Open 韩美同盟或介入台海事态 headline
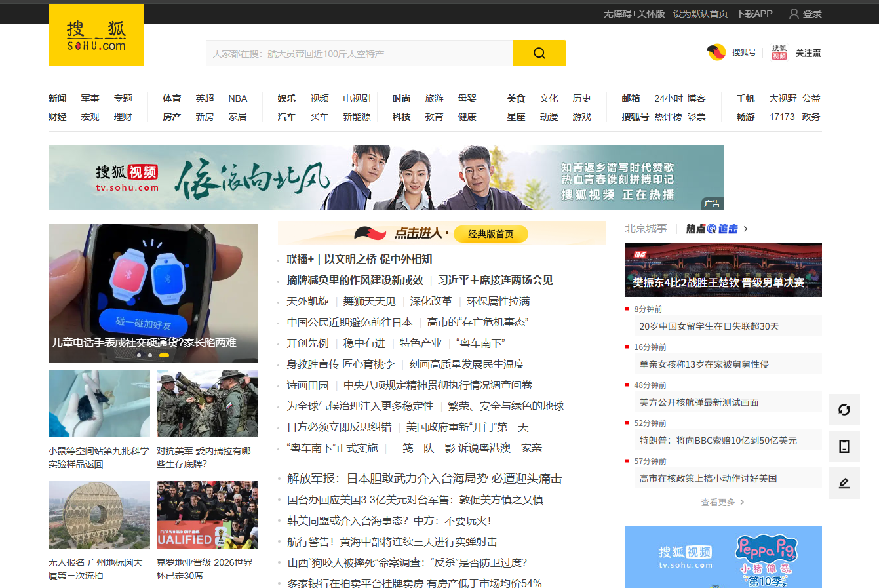The image size is (879, 588). point(389,521)
